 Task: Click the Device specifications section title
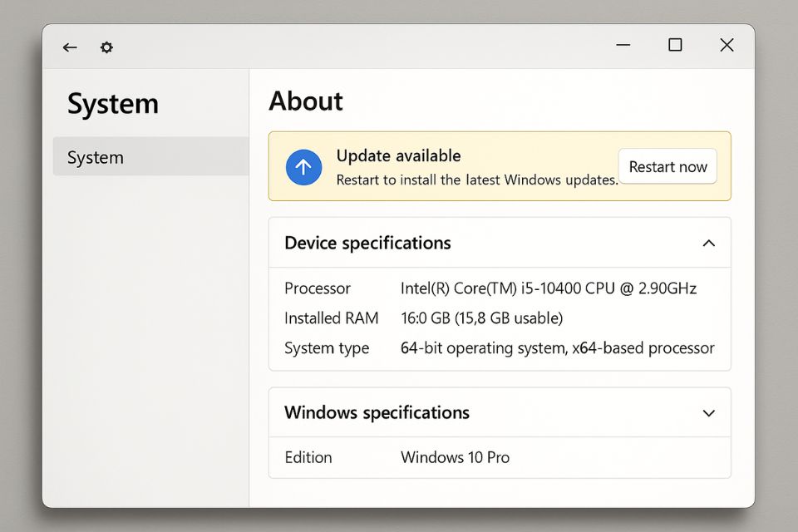367,244
